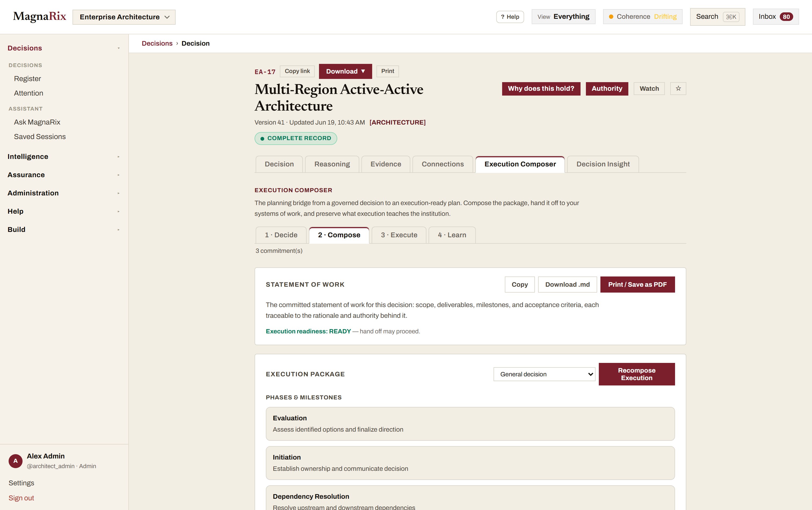Open the Initiation phase card
The height and width of the screenshot is (510, 812).
[470, 463]
